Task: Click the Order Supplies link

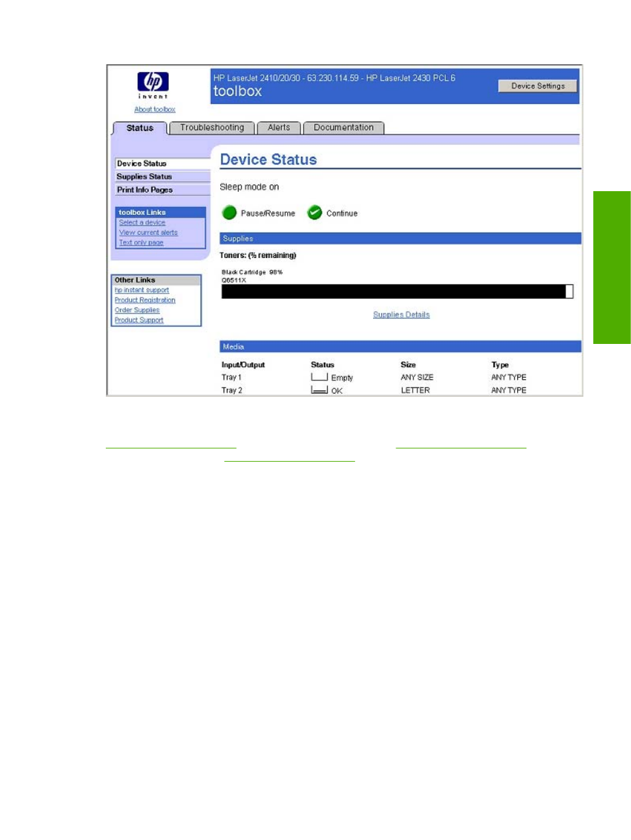Action: tap(137, 310)
